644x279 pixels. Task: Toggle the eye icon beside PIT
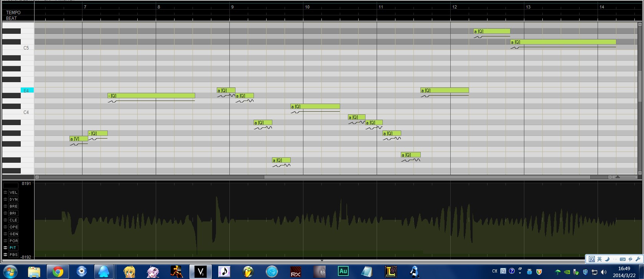(5, 248)
